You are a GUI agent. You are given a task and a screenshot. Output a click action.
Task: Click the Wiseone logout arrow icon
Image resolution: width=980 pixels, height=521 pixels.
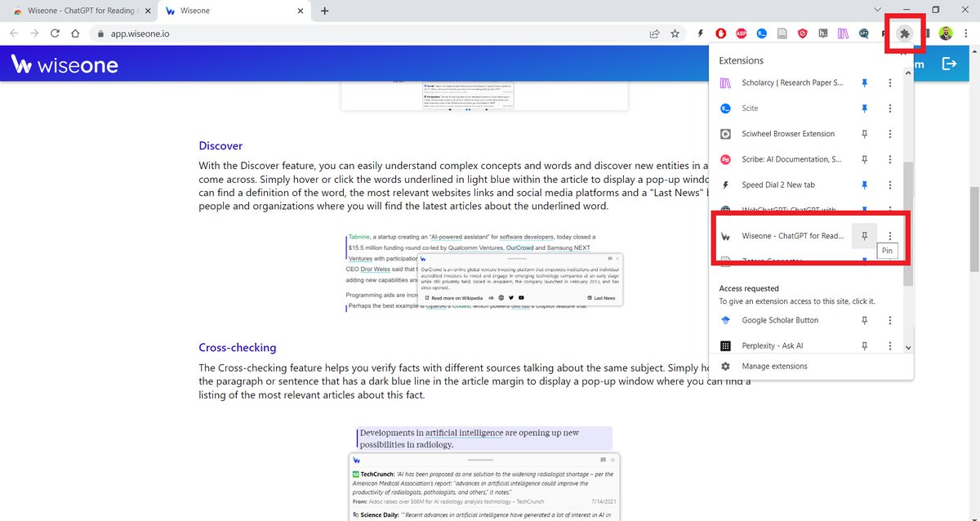pos(949,64)
